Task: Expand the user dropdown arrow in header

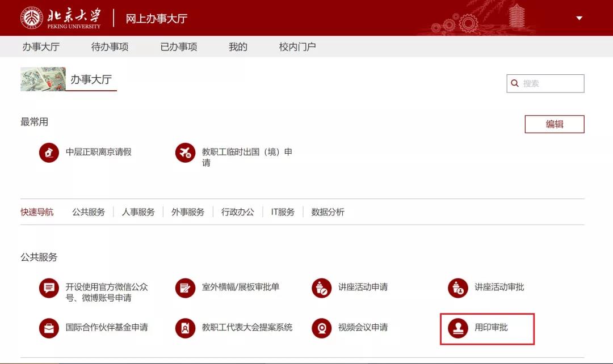Action: (579, 18)
